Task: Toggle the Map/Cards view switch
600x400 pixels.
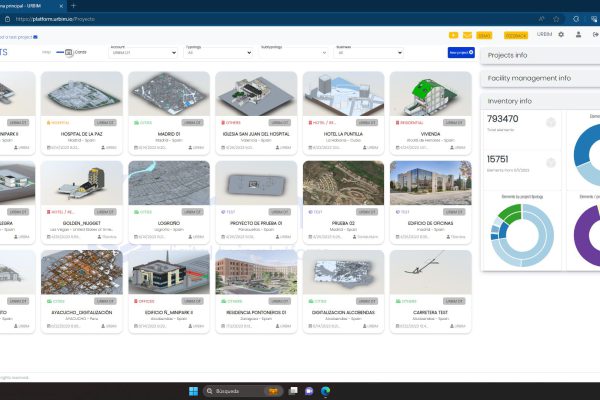Action: 64,52
